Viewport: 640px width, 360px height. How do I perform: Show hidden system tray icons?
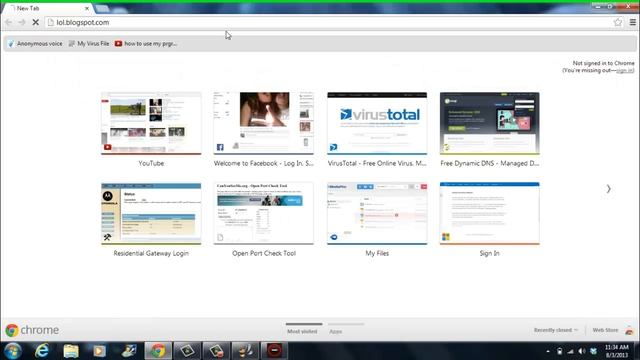(548, 351)
